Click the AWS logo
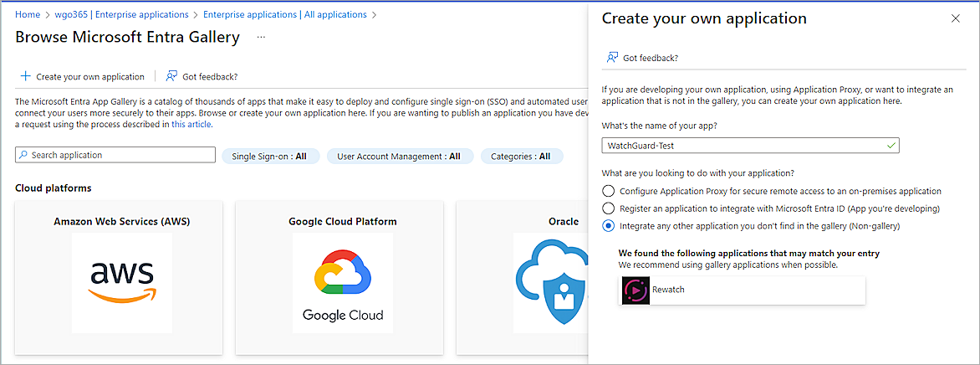980x365 pixels. (x=121, y=282)
